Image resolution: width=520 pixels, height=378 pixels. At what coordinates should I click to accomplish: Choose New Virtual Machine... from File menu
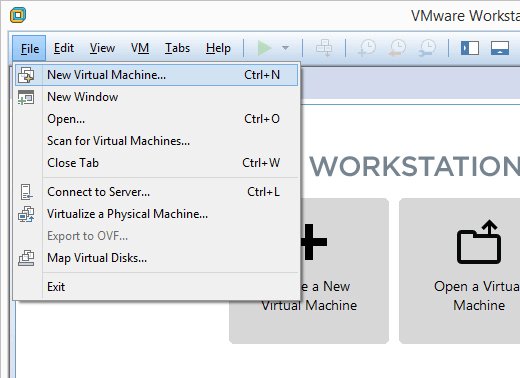(x=156, y=75)
